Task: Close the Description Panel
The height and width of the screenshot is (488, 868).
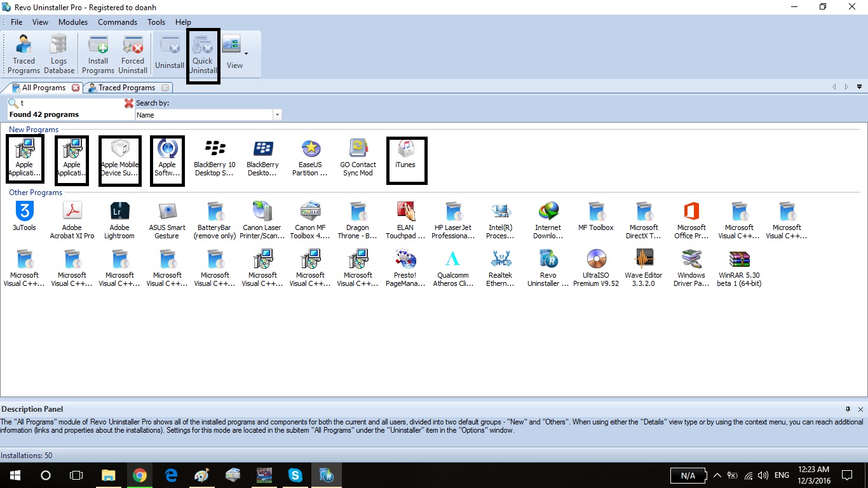Action: coord(861,409)
